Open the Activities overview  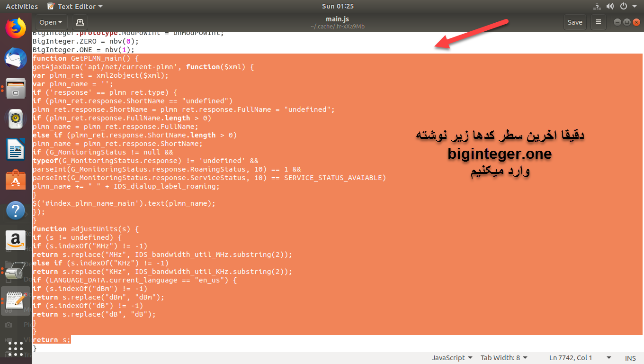(x=22, y=6)
